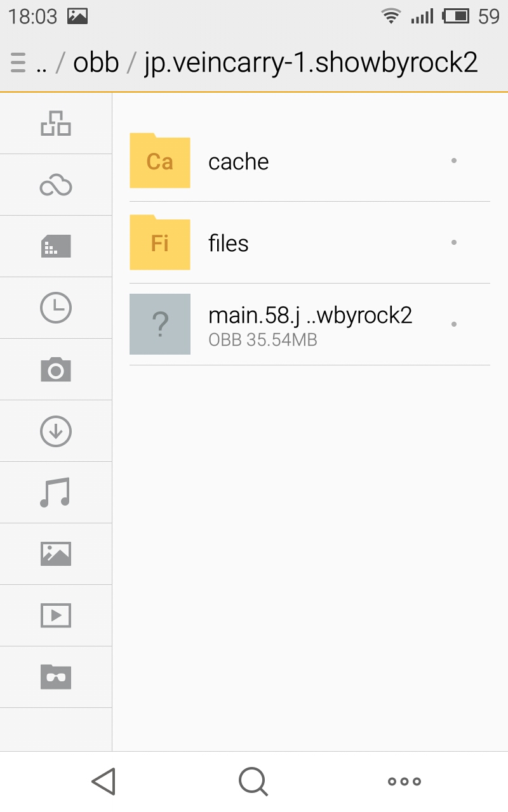508x812 pixels.
Task: Open the hidden files glasses folder icon
Action: click(56, 677)
